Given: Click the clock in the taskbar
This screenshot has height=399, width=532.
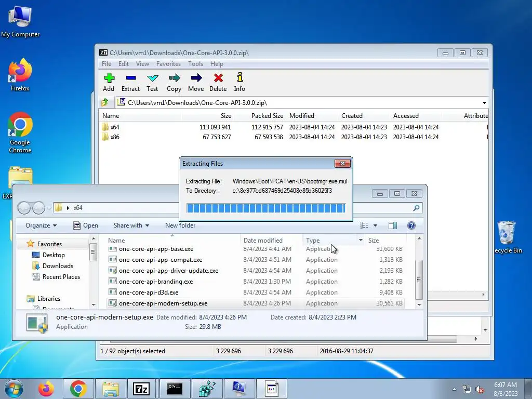Looking at the screenshot, I should click(506, 389).
